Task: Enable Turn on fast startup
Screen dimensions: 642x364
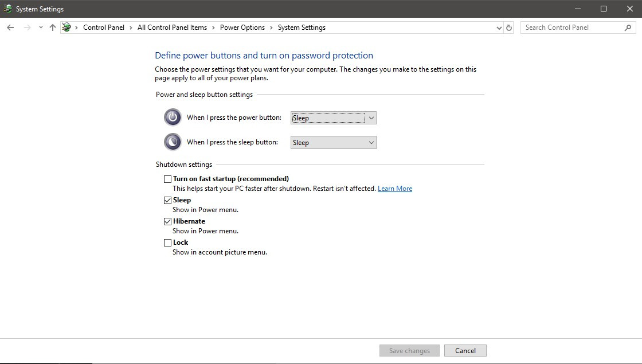Action: 168,179
